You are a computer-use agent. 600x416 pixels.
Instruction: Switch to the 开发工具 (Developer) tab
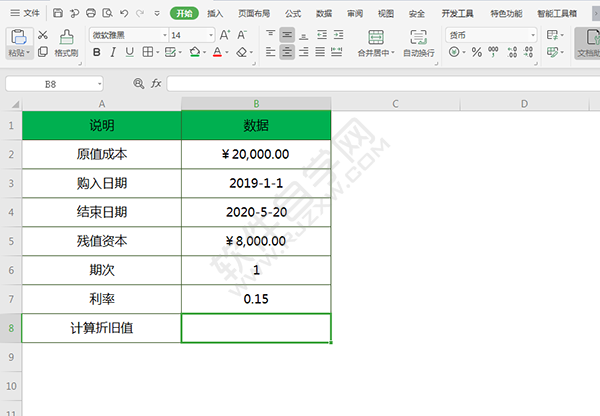[x=457, y=13]
